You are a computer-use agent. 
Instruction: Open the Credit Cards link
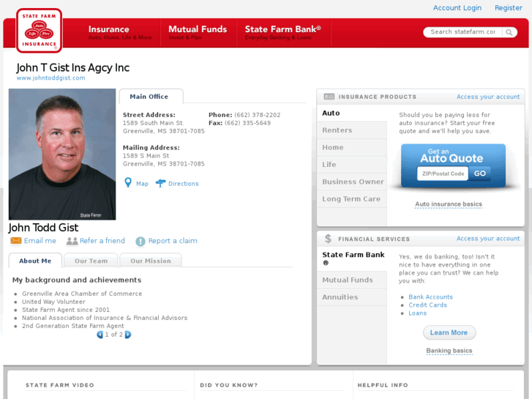pos(427,305)
